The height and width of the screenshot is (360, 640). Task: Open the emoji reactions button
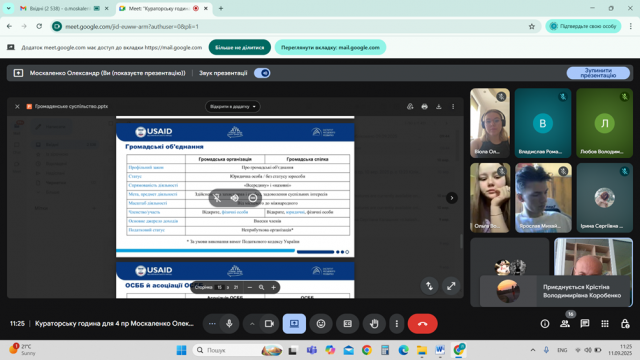click(x=321, y=324)
